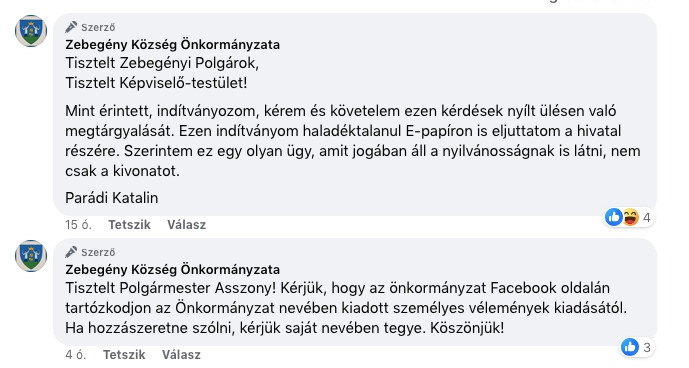689x368 pixels.
Task: Click the Szerző label on the first comment
Action: [x=98, y=27]
